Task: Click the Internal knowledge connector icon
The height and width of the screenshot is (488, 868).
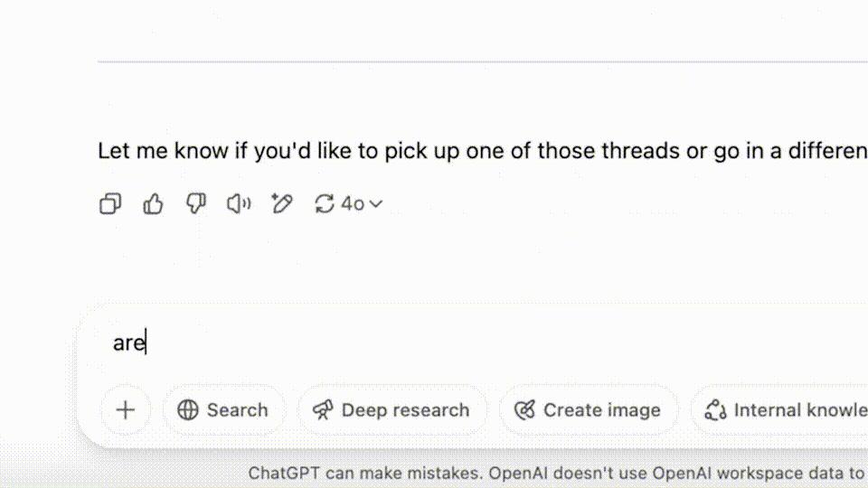Action: (716, 410)
